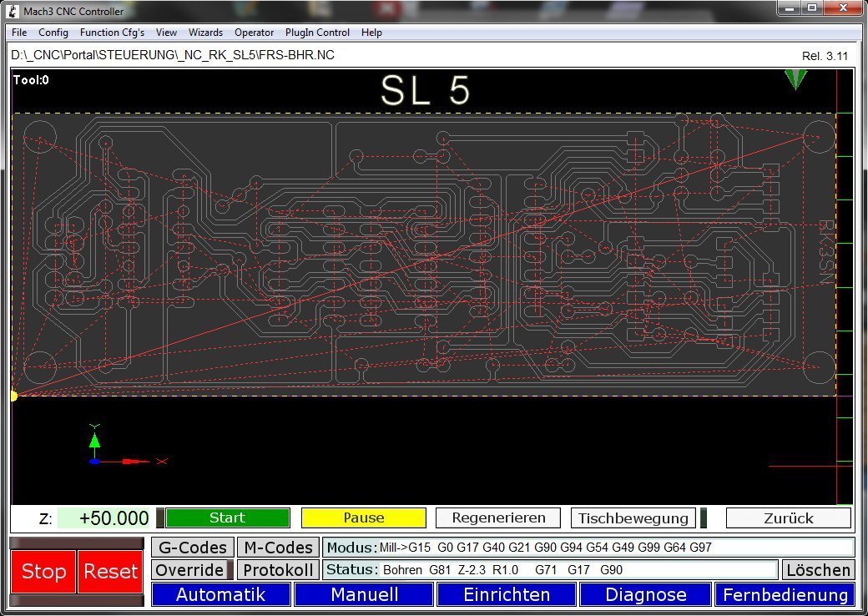Image resolution: width=868 pixels, height=616 pixels.
Task: Click the green tool position cone marker
Action: (x=795, y=79)
